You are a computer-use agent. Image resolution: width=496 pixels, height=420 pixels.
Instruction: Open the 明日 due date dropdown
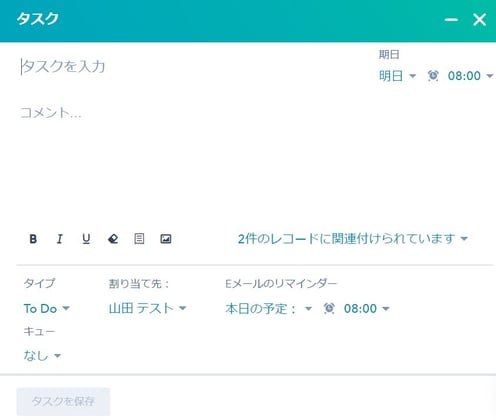(x=397, y=76)
